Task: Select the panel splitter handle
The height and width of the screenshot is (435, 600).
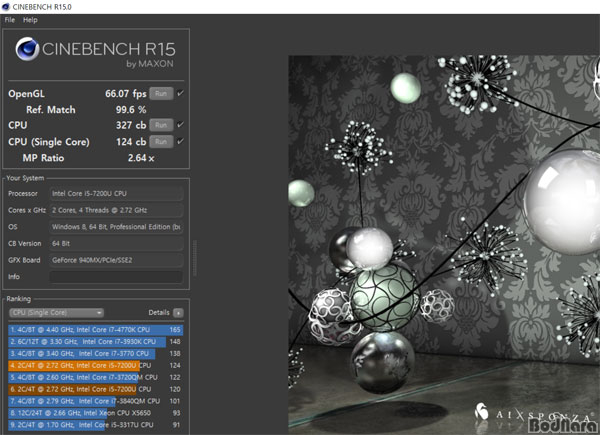Action: pos(195,258)
